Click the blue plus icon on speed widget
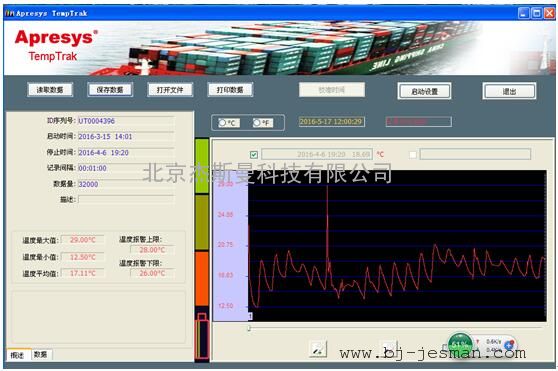558x371 pixels. (509, 344)
